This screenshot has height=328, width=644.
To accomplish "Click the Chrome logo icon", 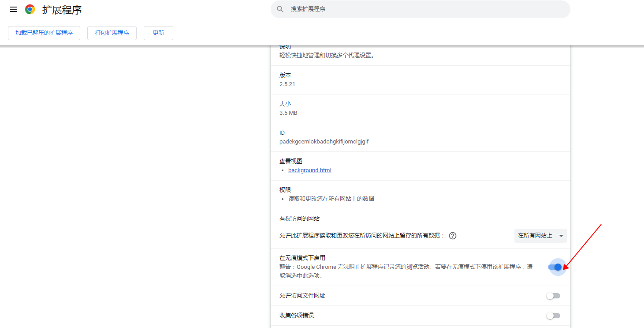I will pos(30,9).
